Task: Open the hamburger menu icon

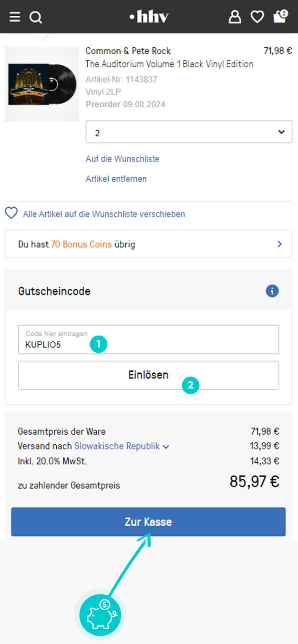Action: pos(15,17)
